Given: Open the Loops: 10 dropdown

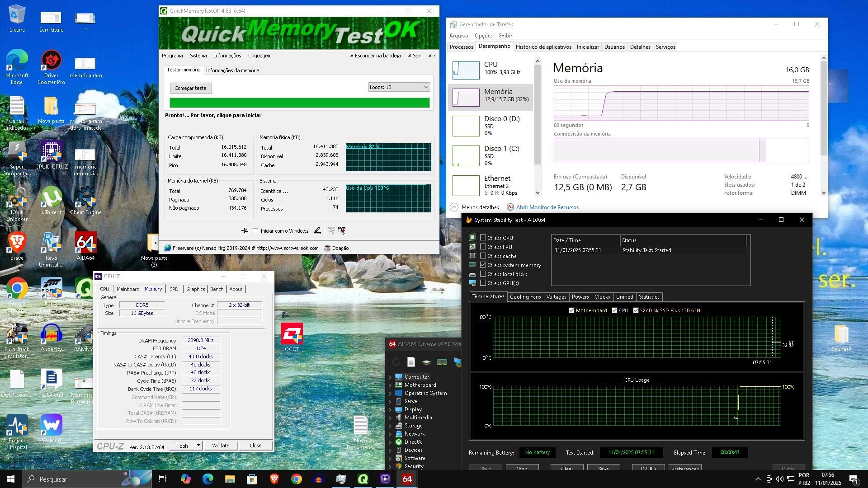Looking at the screenshot, I should point(399,87).
